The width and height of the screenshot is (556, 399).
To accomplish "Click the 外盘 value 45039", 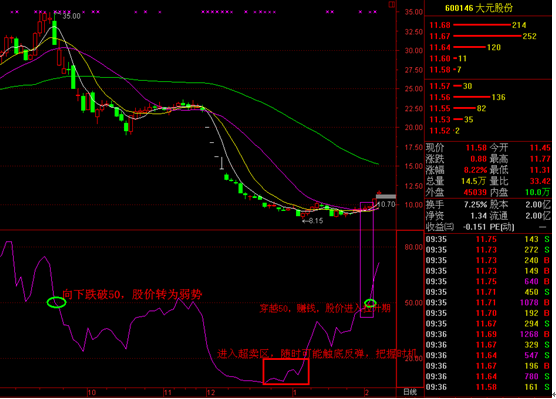I will tap(475, 192).
